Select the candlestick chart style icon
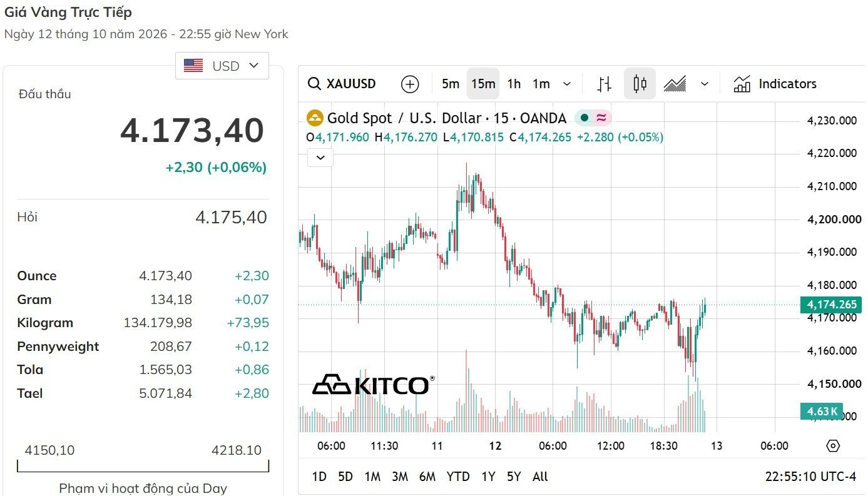Image resolution: width=868 pixels, height=496 pixels. (640, 84)
